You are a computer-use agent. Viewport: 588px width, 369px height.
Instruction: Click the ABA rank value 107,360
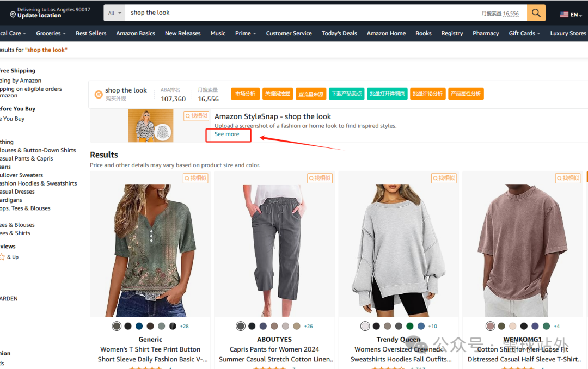click(x=173, y=99)
